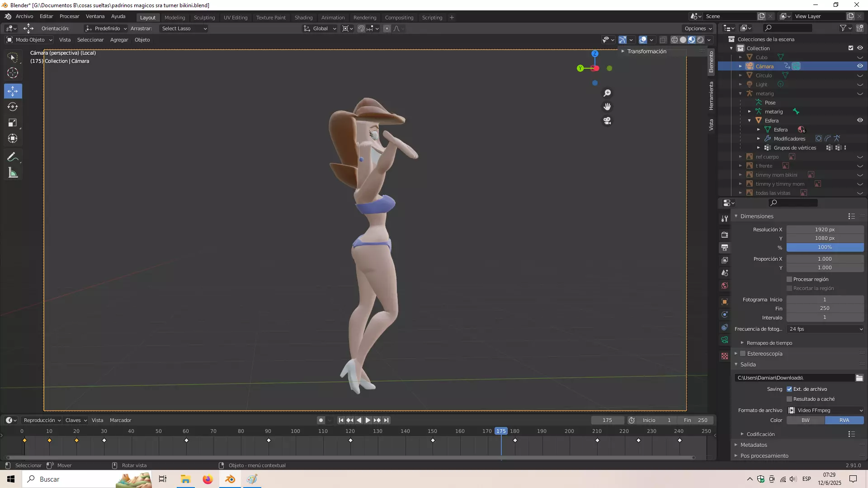Enable Procesar región checkbox

pos(789,279)
